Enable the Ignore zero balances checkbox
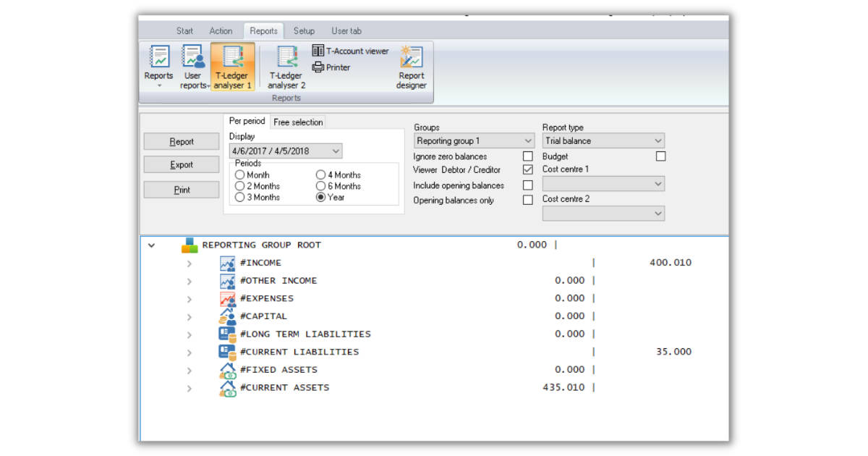Image resolution: width=868 pixels, height=456 pixels. (x=527, y=156)
